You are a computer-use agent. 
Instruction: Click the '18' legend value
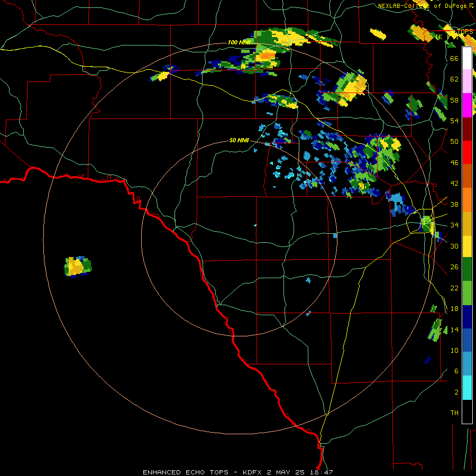pyautogui.click(x=454, y=309)
